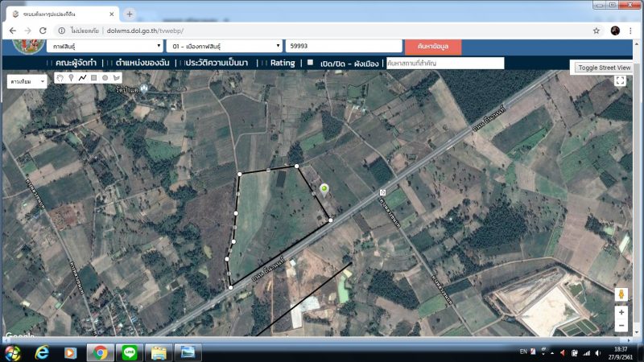Click the red search data button
Screen dimensions: 644x362
pyautogui.click(x=433, y=47)
